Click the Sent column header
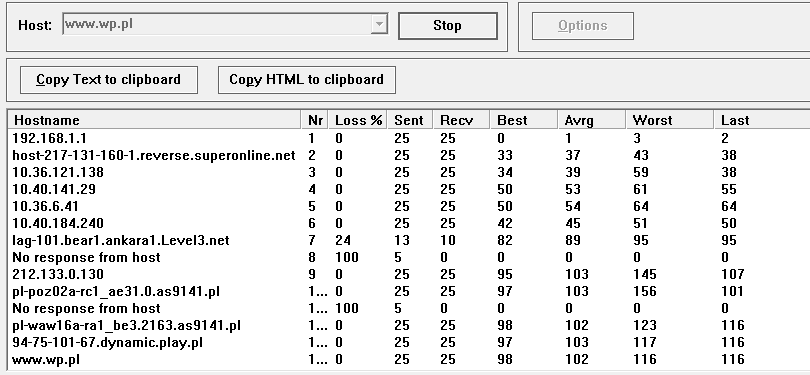The width and height of the screenshot is (810, 375). [x=411, y=120]
